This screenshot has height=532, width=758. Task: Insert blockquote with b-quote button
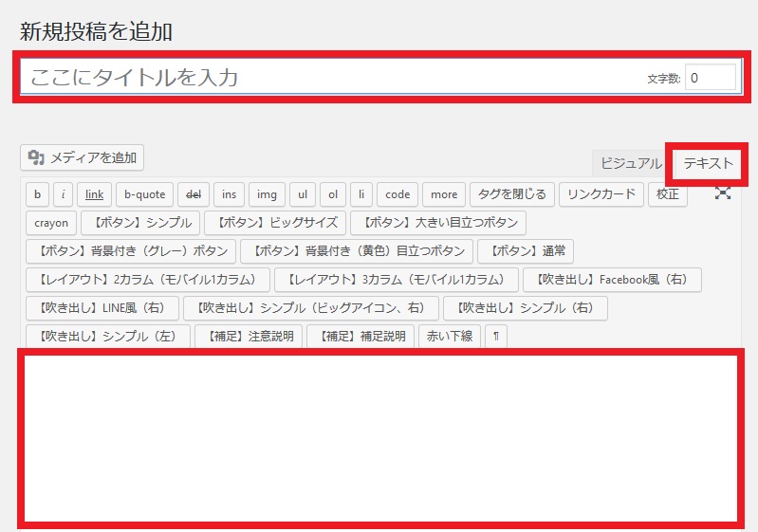coord(144,194)
